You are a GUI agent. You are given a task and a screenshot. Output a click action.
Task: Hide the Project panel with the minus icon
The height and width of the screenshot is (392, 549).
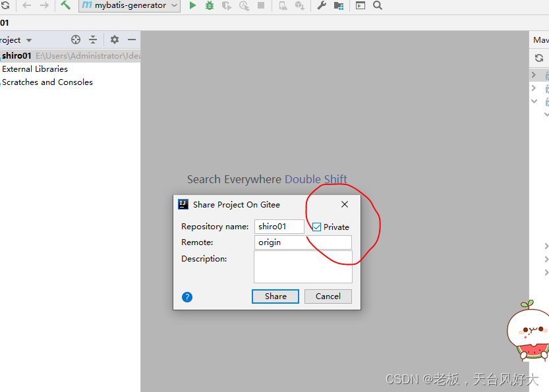coord(132,40)
